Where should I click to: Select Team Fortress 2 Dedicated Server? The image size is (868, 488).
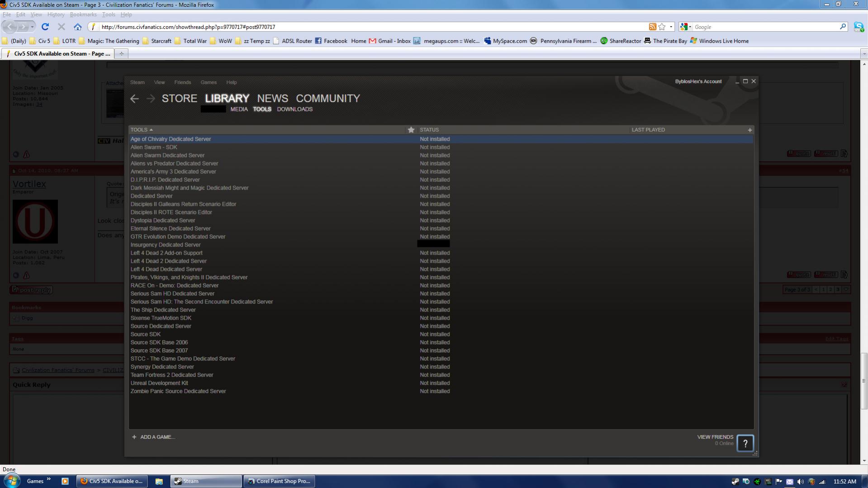pos(441,375)
